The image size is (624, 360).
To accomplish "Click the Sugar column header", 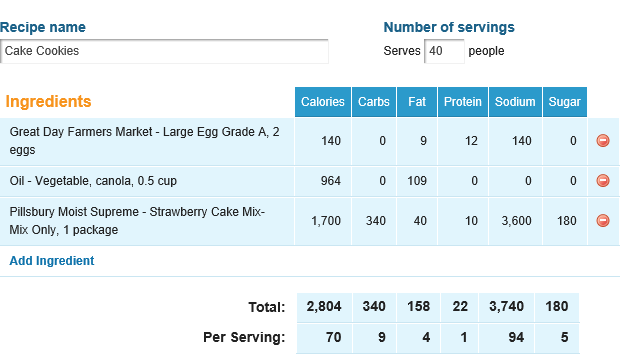I will point(565,102).
